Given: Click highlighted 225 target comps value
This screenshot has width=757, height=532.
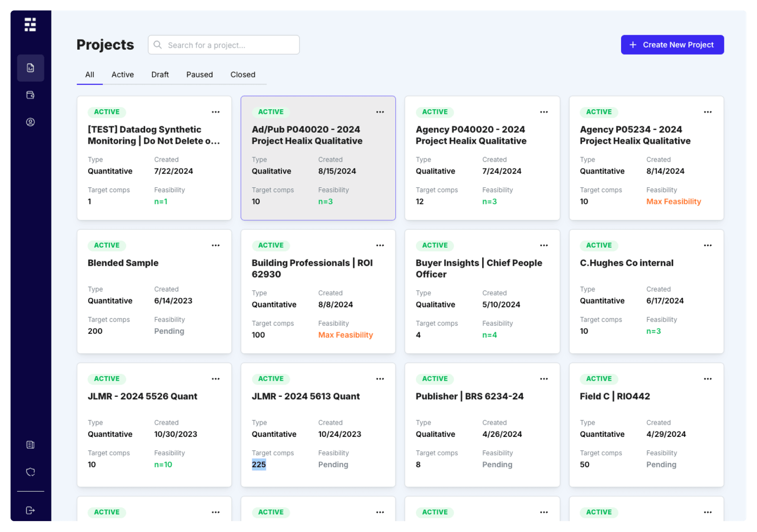Looking at the screenshot, I should click(259, 464).
